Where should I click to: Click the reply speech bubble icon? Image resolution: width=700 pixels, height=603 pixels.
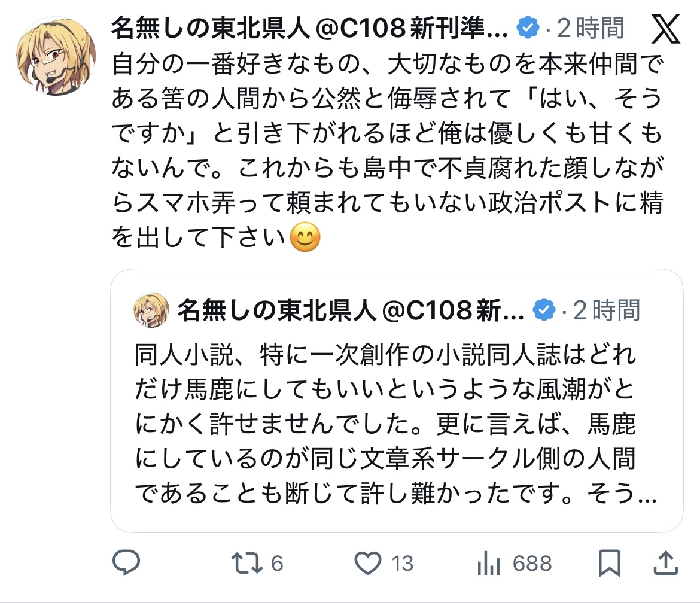[126, 562]
